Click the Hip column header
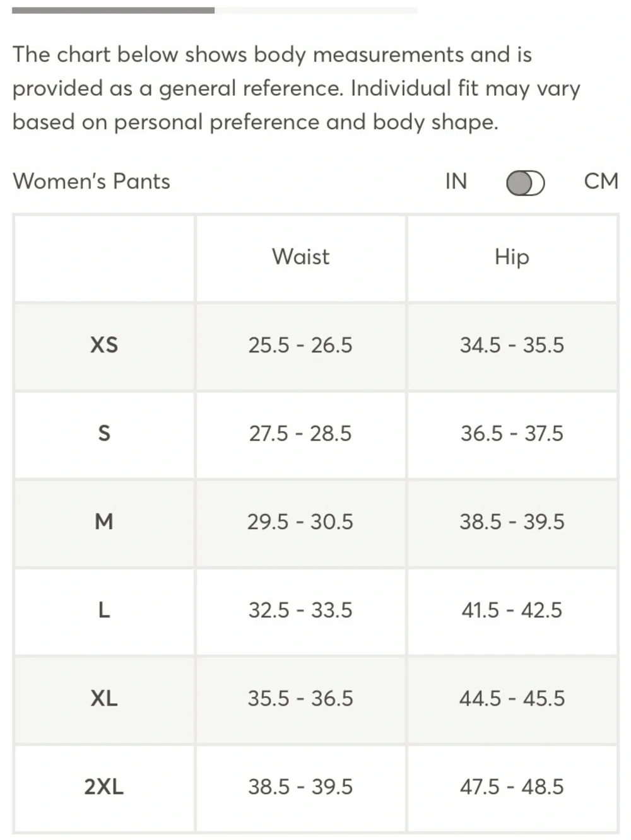This screenshot has height=840, width=631. 512,257
